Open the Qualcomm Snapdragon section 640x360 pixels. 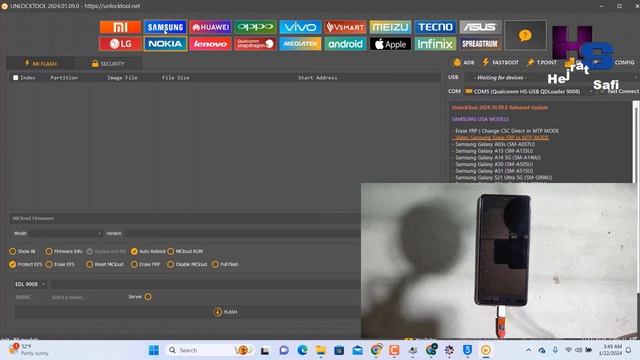(255, 44)
